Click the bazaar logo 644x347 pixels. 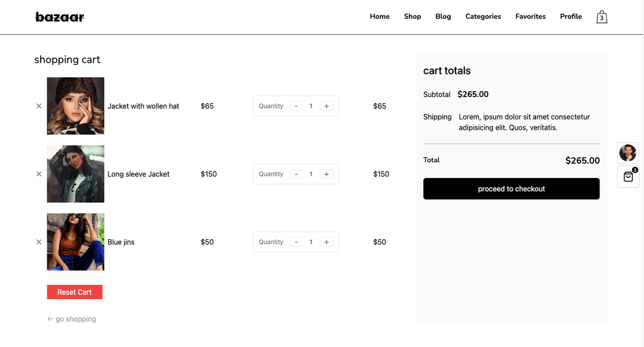coord(60,17)
